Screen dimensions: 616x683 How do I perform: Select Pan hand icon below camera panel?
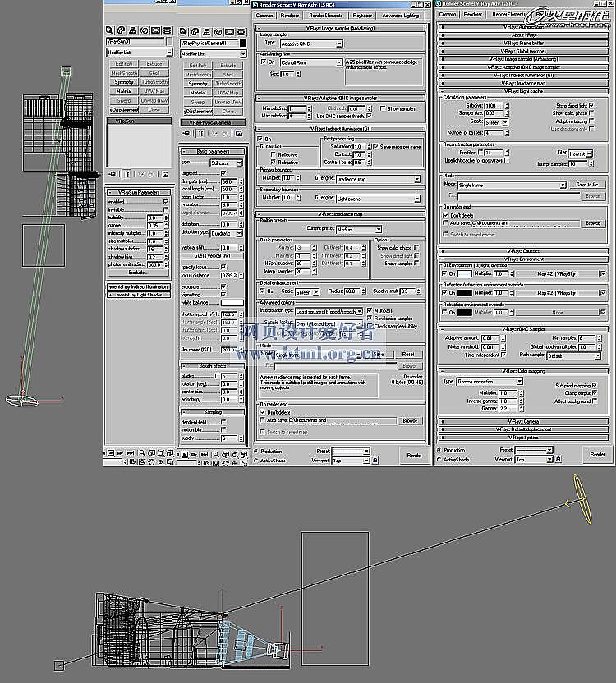(225, 463)
